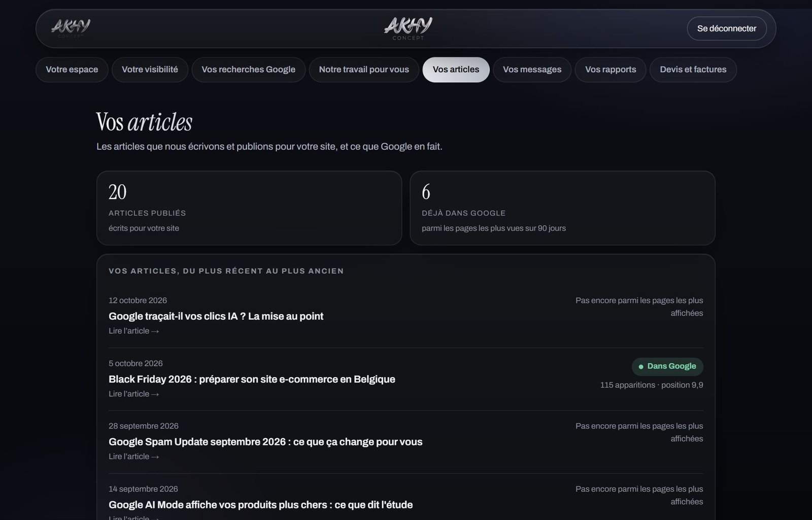This screenshot has height=520, width=812.
Task: Click the Black Friday 2026 article title
Action: 252,379
